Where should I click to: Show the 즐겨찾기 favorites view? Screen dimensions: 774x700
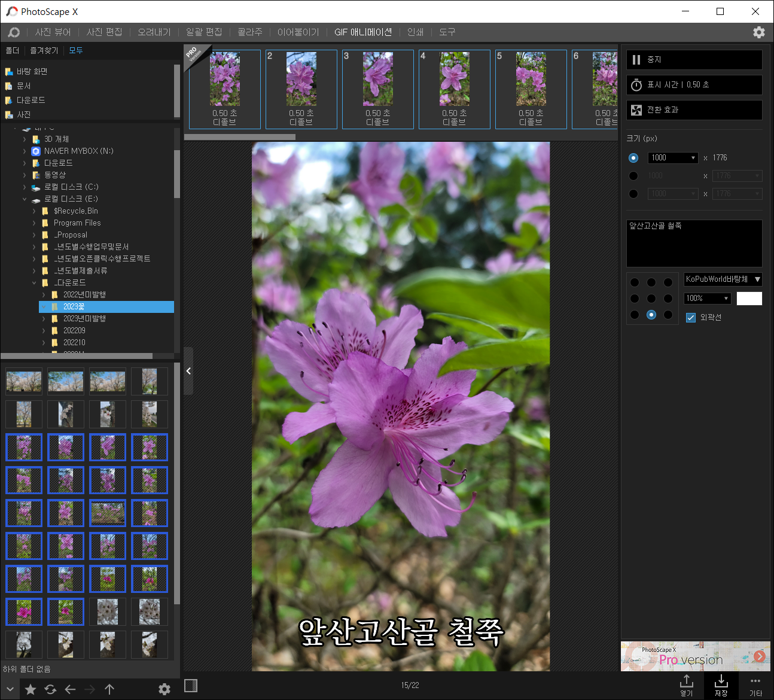pyautogui.click(x=44, y=51)
